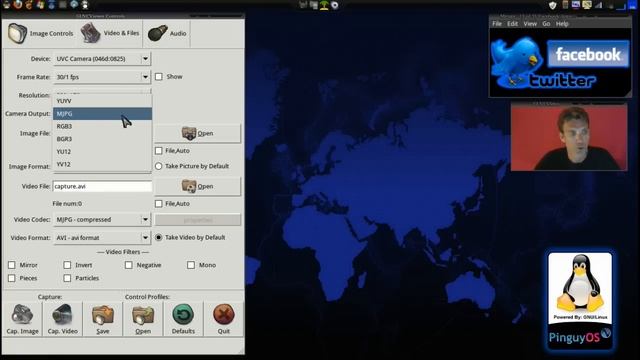Quit the guvcview application
640x360 pixels.
click(223, 319)
